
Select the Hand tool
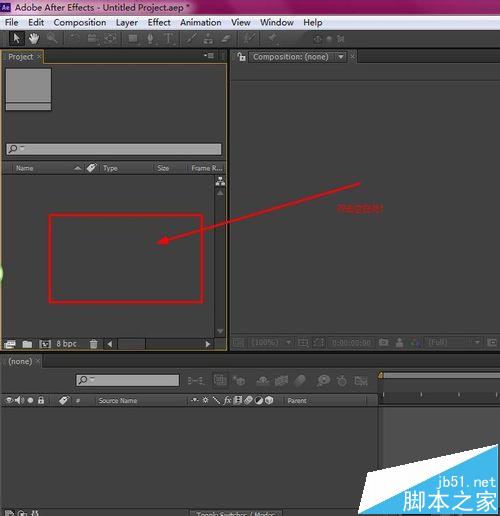[34, 39]
